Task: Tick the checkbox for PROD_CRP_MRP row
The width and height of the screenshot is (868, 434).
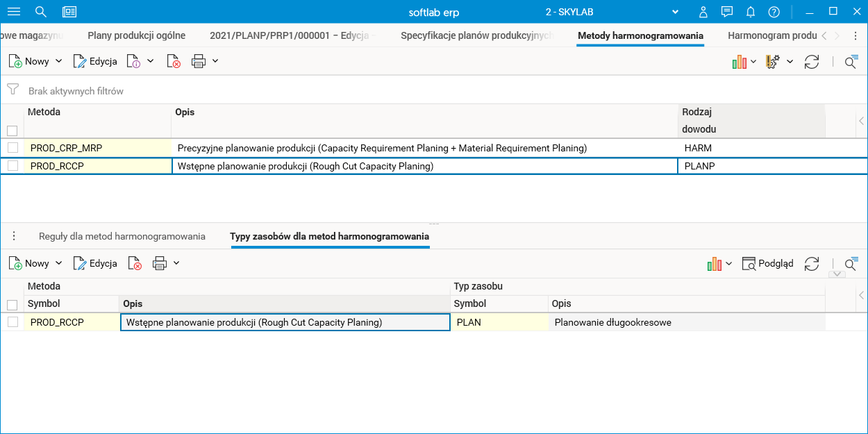Action: (x=12, y=147)
